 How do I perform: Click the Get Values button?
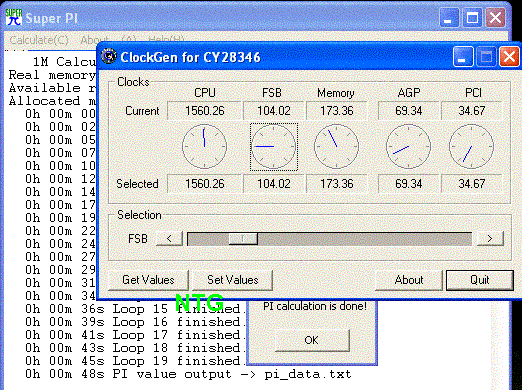[148, 280]
